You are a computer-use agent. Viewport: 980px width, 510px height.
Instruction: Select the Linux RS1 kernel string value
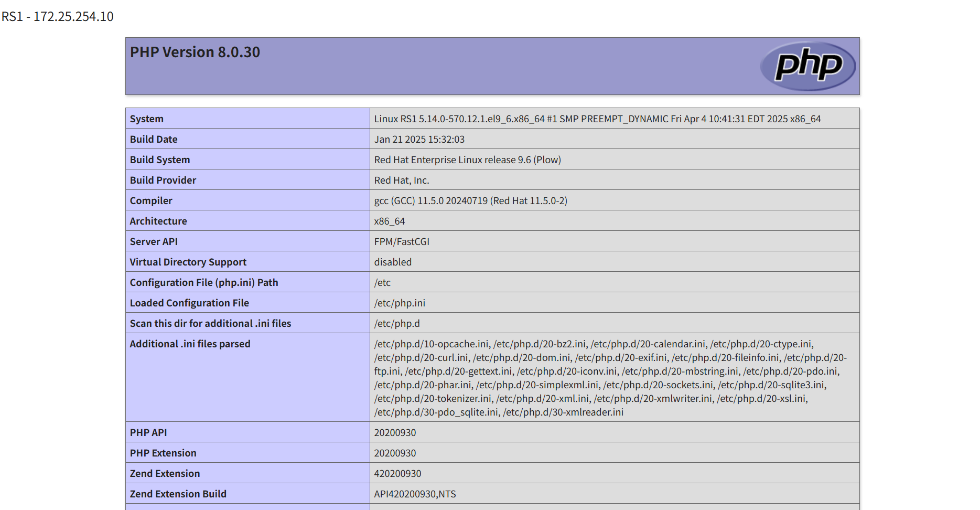(597, 119)
